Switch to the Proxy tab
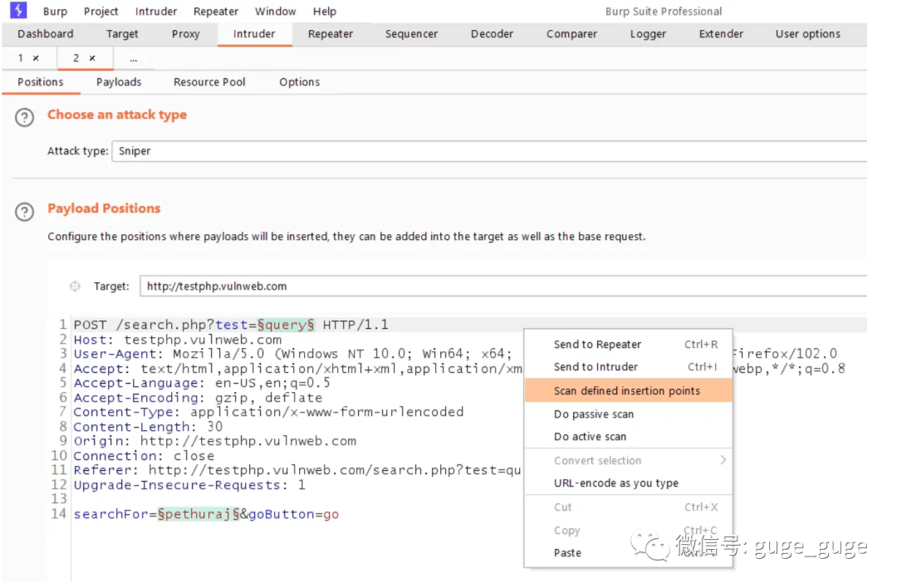Image resolution: width=897 pixels, height=588 pixels. 185,34
